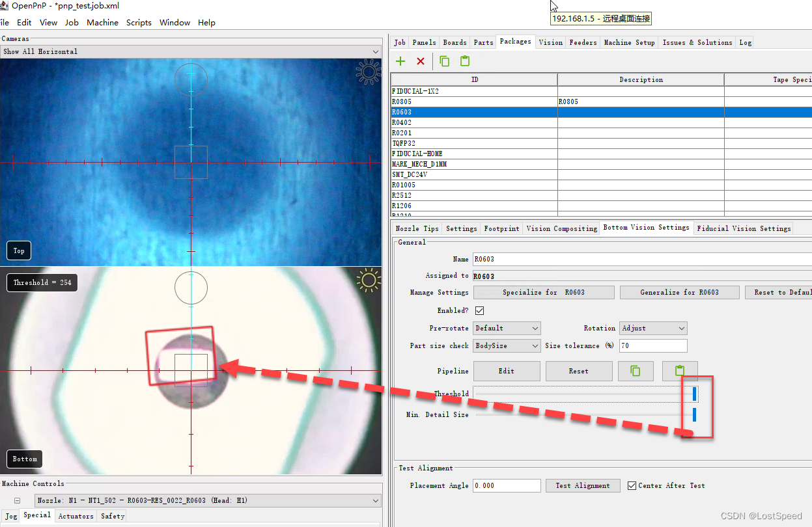This screenshot has height=527, width=812.
Task: Paste pipeline from clipboard icon button
Action: (680, 371)
